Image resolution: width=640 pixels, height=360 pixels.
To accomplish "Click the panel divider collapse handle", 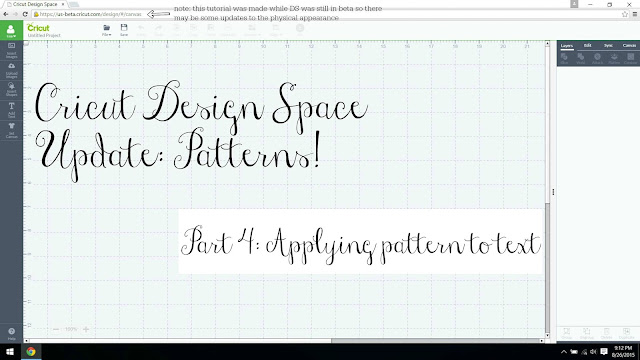I will pos(553,191).
